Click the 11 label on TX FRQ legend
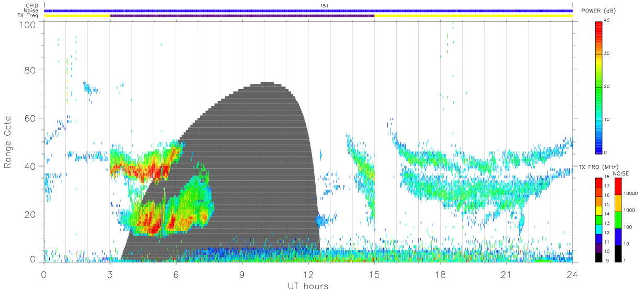 tap(607, 242)
